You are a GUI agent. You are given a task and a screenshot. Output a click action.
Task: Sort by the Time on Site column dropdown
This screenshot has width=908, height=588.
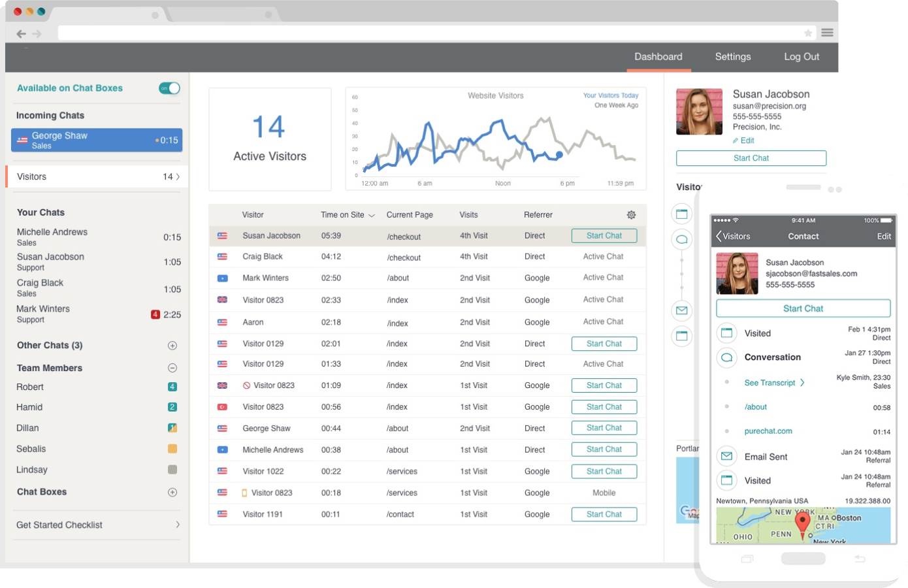[372, 216]
